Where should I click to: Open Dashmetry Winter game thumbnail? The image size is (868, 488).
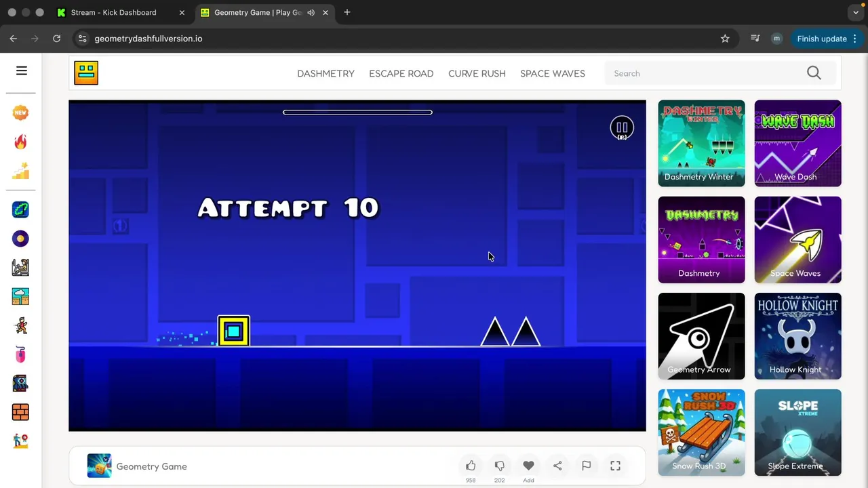coord(701,143)
